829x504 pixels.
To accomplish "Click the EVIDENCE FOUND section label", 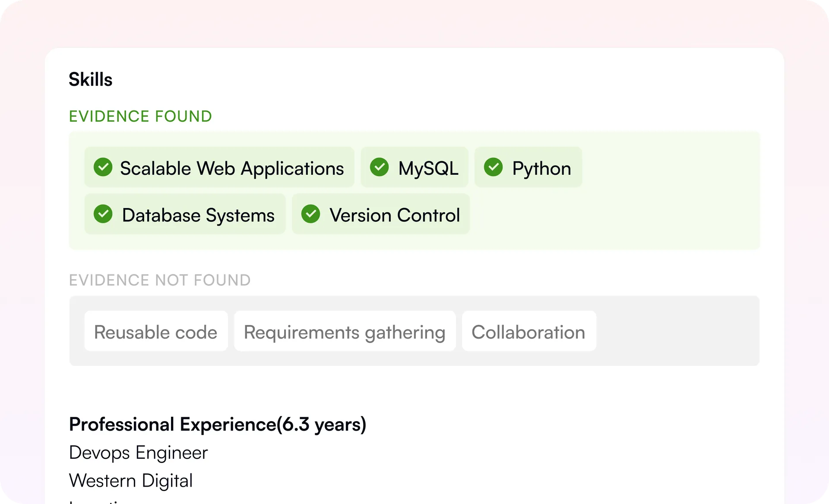I will coord(140,117).
